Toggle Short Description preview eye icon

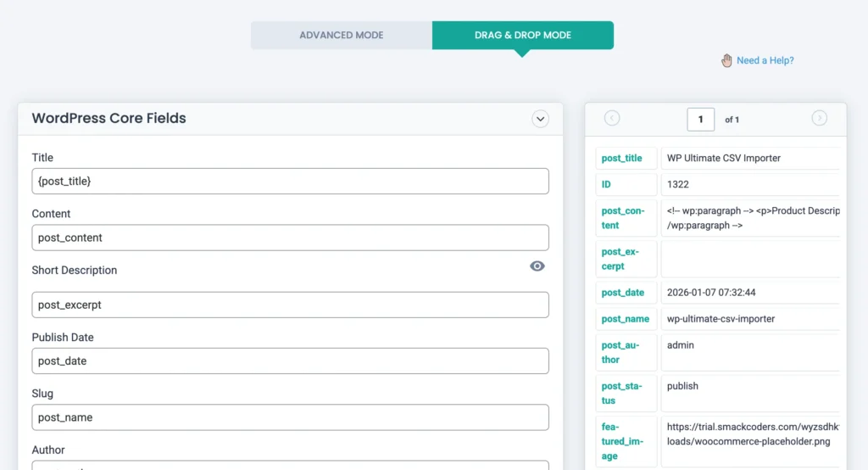[x=537, y=266]
